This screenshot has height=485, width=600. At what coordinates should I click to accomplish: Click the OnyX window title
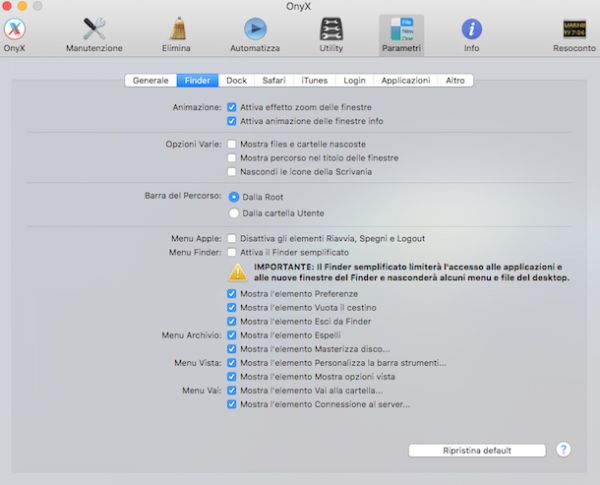tap(298, 7)
